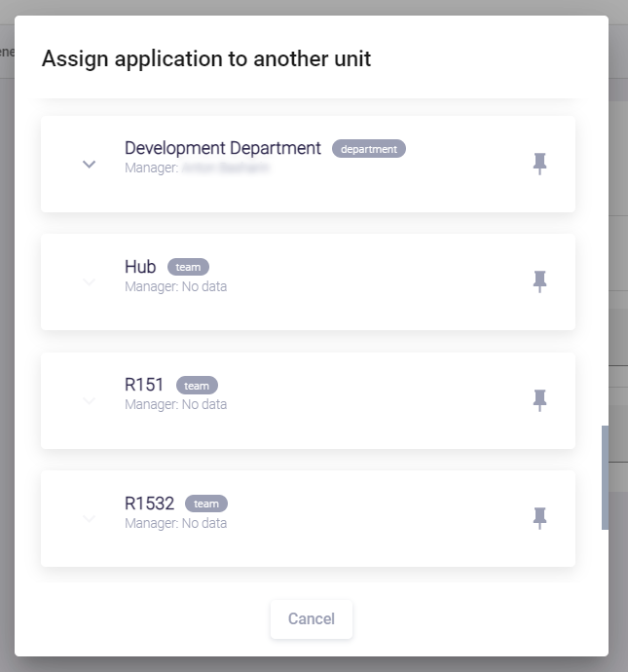Click the pin icon for R151
Image resolution: width=628 pixels, height=672 pixels.
(539, 400)
